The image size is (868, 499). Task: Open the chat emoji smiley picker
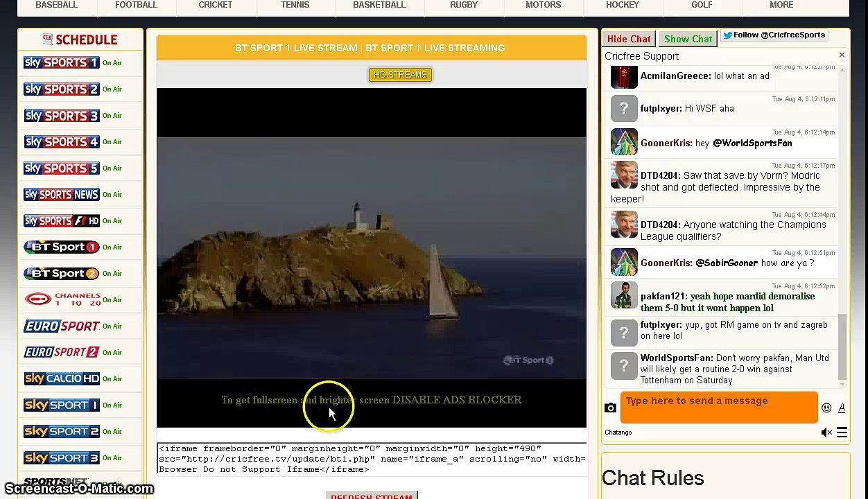[826, 408]
